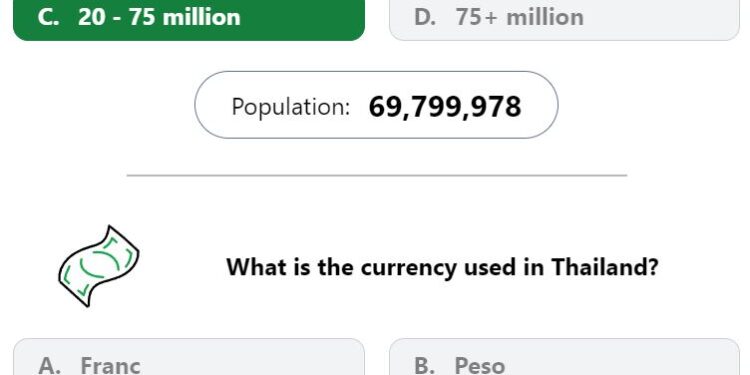Viewport: 750px width, 375px height.
Task: Click the Thailand currency question text
Action: (442, 267)
